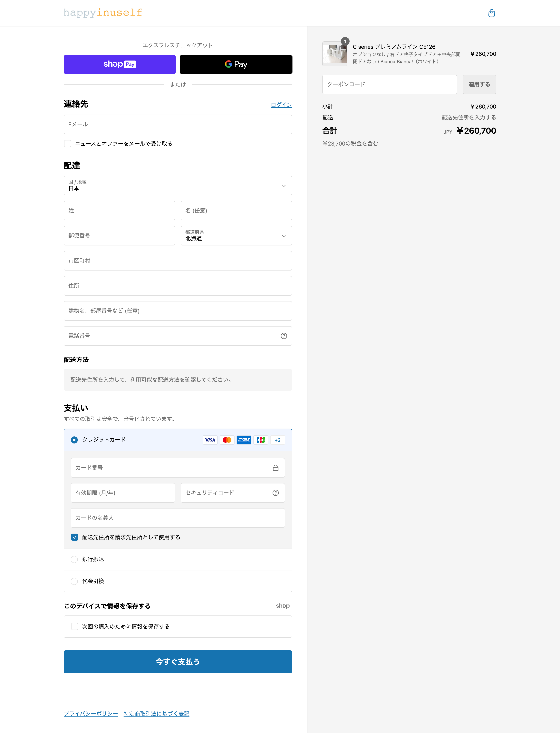560x733 pixels.
Task: Click the Mastercard logo icon
Action: tap(227, 440)
